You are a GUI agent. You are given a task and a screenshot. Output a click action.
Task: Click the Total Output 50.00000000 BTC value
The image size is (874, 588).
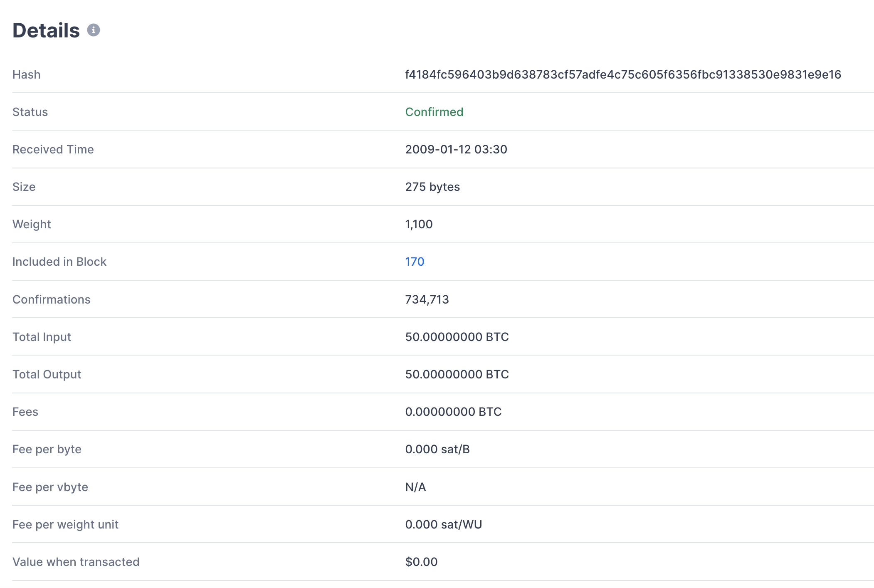tap(457, 374)
